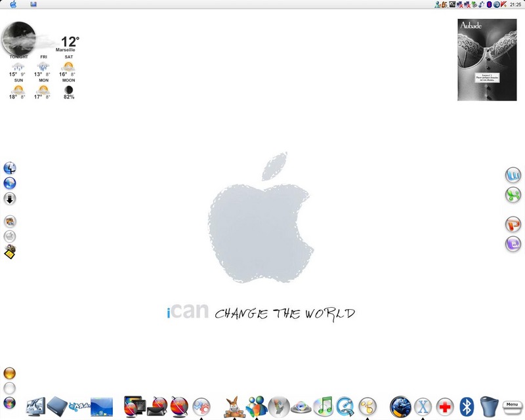The image size is (525, 420).
Task: Open the globe with mail envelope icon
Action: pyautogui.click(x=157, y=407)
